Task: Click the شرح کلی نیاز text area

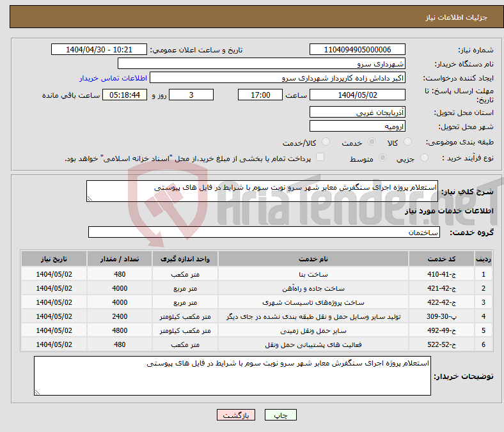Action: (x=262, y=191)
